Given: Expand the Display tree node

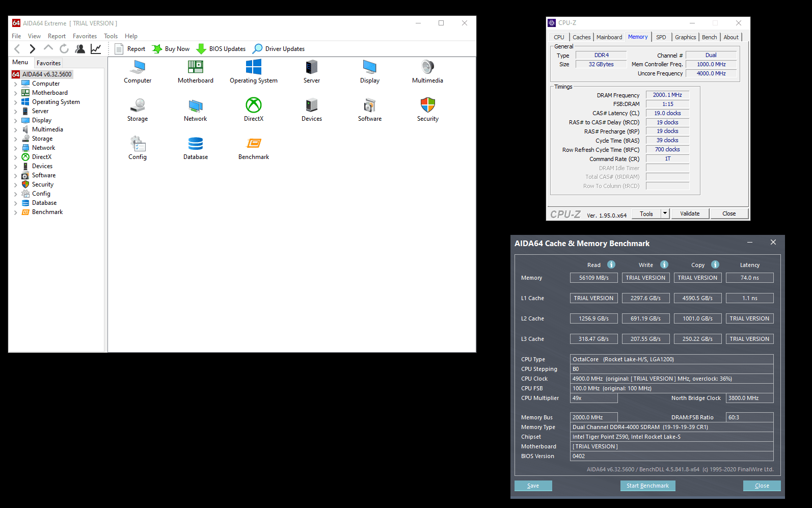Looking at the screenshot, I should [x=15, y=121].
